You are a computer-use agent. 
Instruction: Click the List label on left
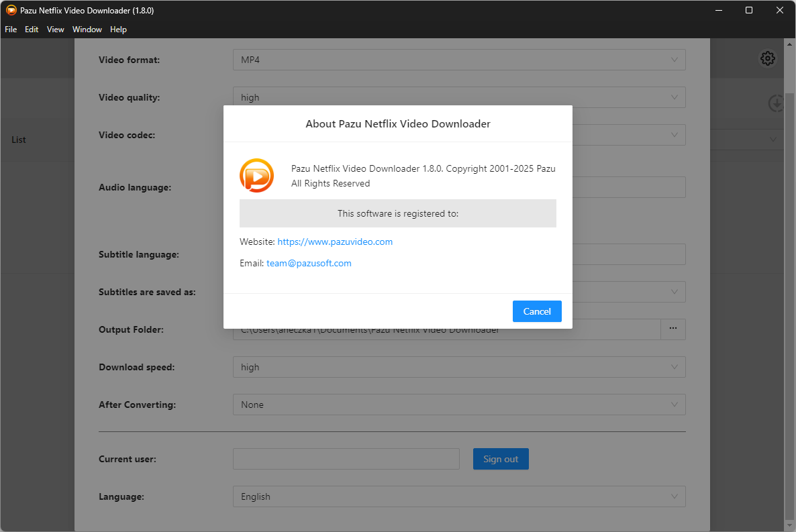tap(19, 140)
